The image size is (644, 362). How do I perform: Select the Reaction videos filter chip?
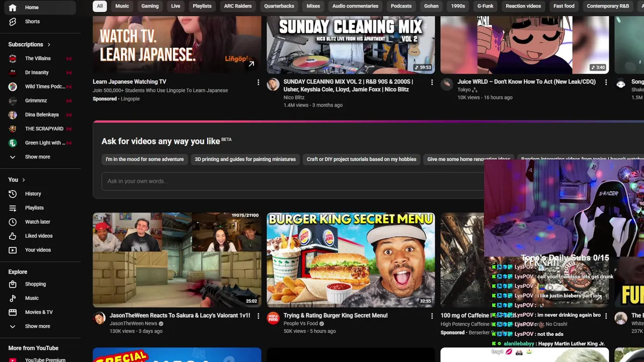coord(523,6)
